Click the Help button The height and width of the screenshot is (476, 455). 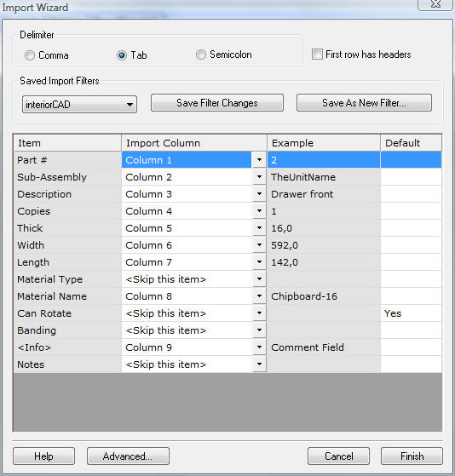tap(43, 456)
